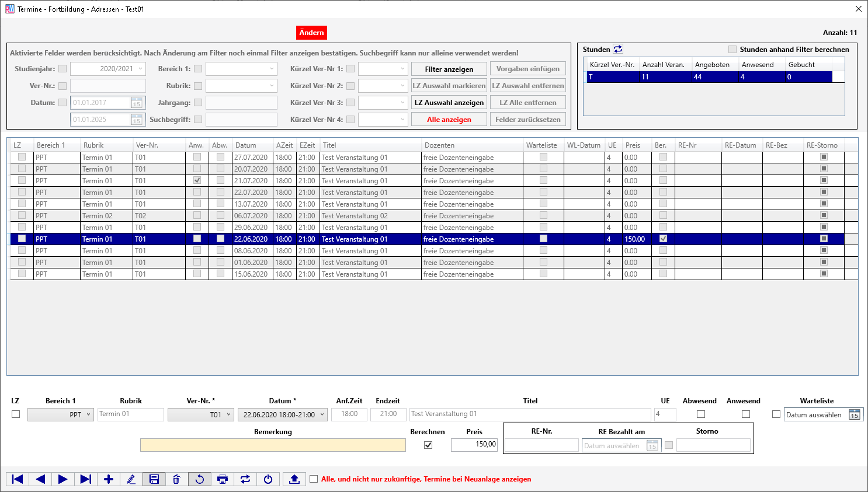Toggle the Berechnen checkbox

click(x=428, y=445)
